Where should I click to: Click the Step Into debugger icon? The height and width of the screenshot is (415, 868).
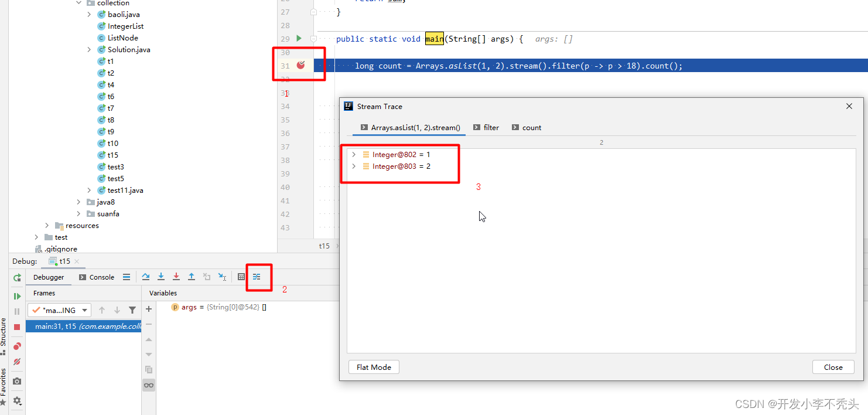pyautogui.click(x=161, y=276)
